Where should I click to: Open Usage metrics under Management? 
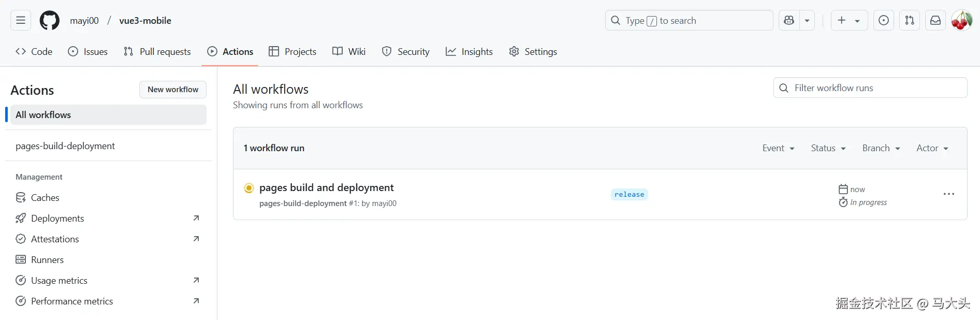point(108,280)
